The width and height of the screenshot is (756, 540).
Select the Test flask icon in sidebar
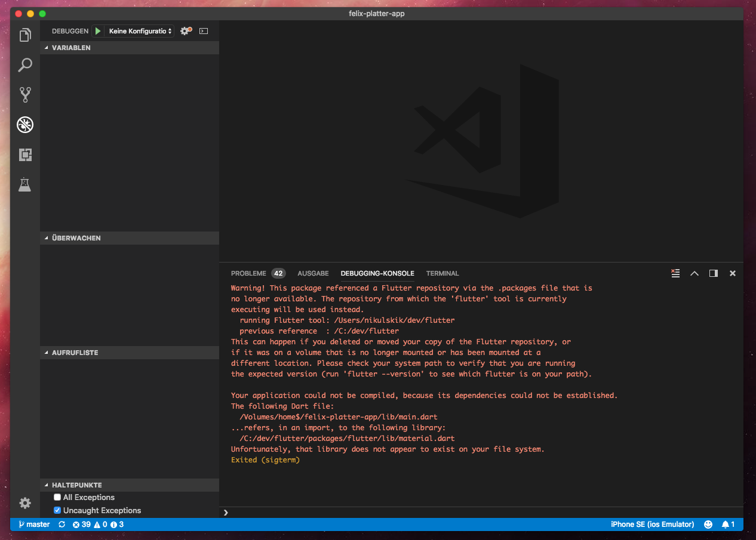pyautogui.click(x=24, y=184)
